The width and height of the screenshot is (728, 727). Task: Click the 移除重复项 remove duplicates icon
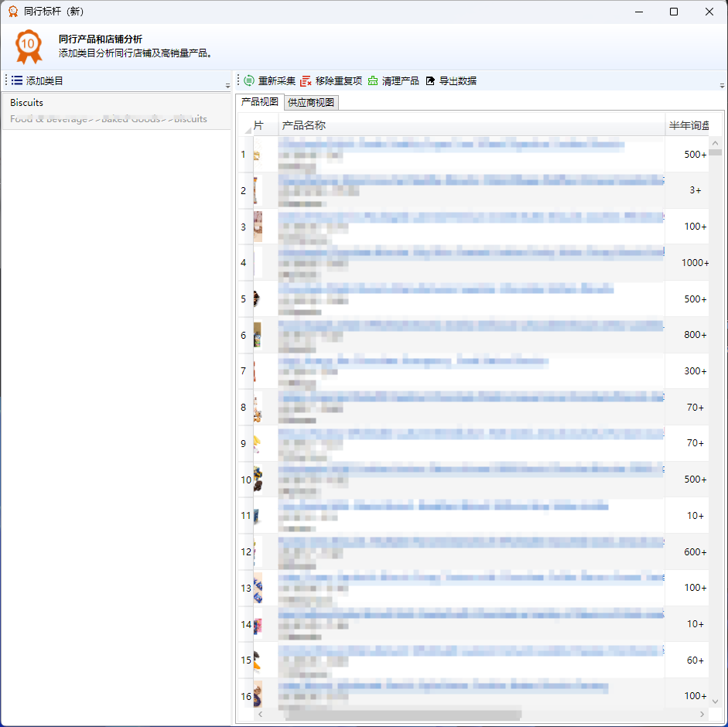(306, 80)
